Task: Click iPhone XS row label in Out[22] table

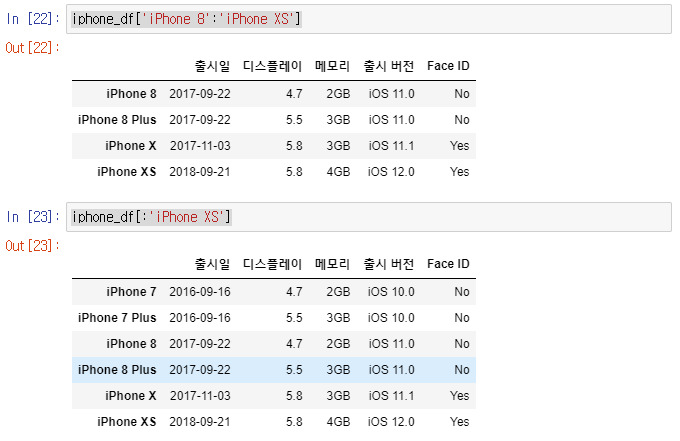Action: tap(127, 172)
